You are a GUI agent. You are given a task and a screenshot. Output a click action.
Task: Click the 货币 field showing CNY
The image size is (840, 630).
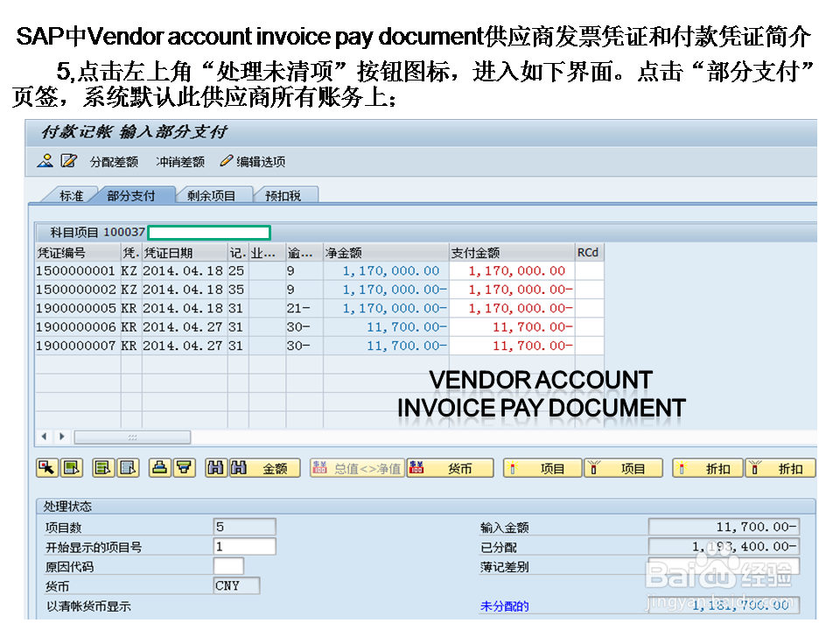(236, 585)
